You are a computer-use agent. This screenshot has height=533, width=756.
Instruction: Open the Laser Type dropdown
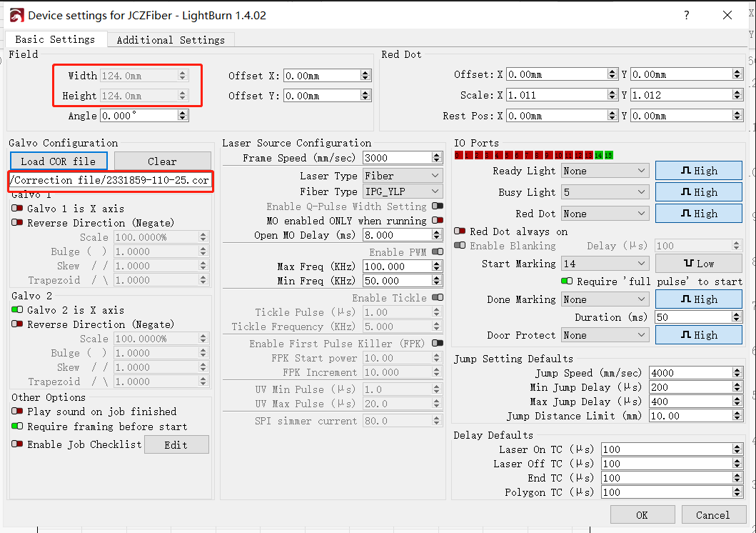pyautogui.click(x=402, y=176)
